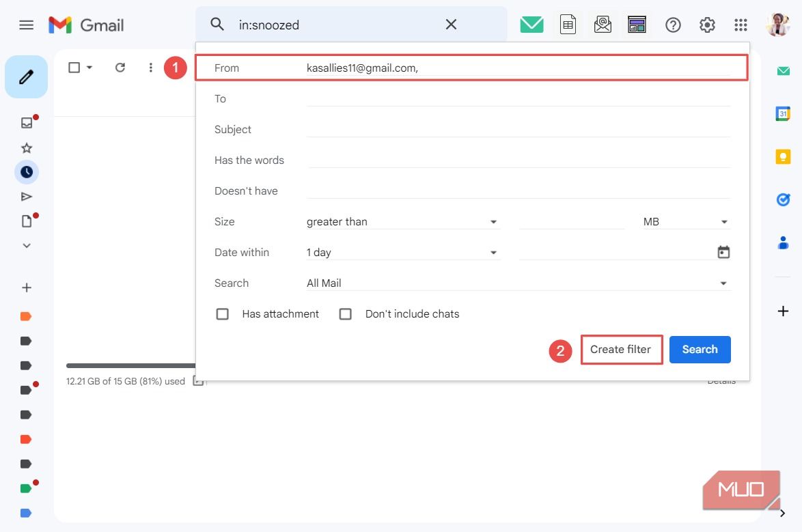Open the spreadsheet document extension icon
802x532 pixels.
568,24
